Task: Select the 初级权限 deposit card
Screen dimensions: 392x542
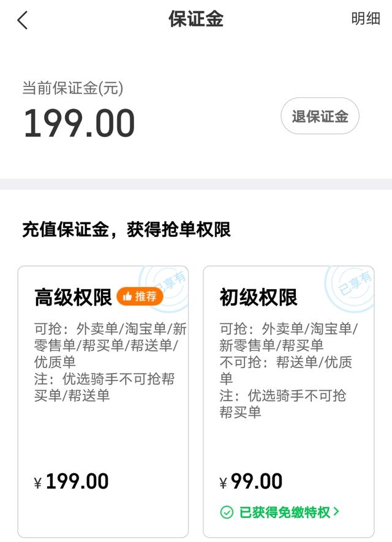Action: pyautogui.click(x=288, y=402)
